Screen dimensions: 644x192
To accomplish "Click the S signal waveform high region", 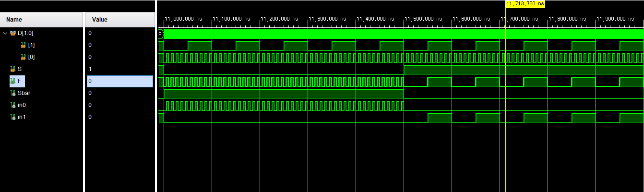I will 523,70.
